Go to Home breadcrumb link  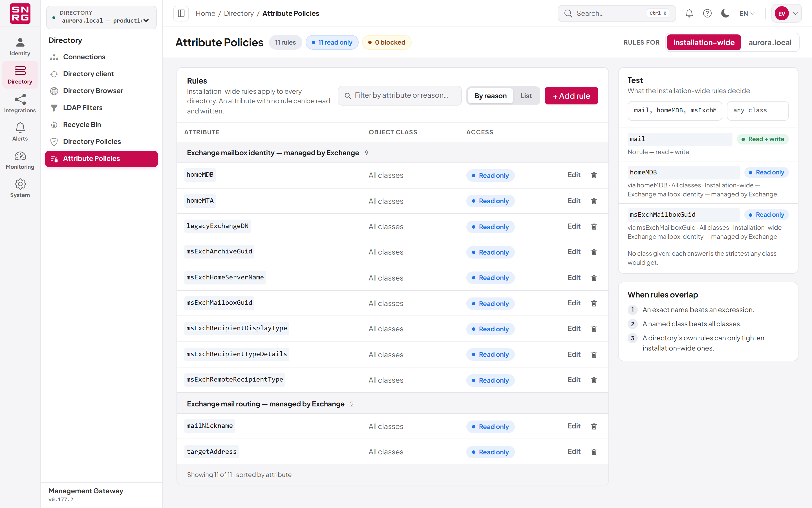pyautogui.click(x=205, y=14)
